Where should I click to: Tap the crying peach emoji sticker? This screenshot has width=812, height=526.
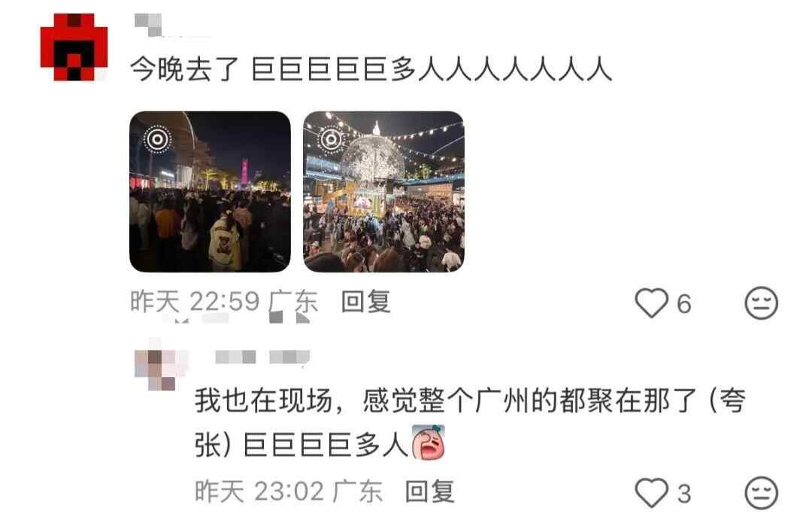point(429,442)
